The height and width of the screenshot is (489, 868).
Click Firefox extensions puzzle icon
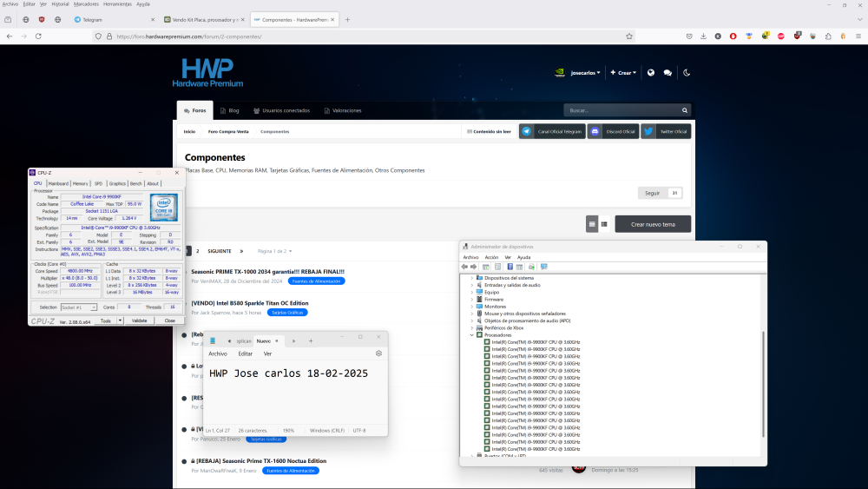pyautogui.click(x=828, y=36)
